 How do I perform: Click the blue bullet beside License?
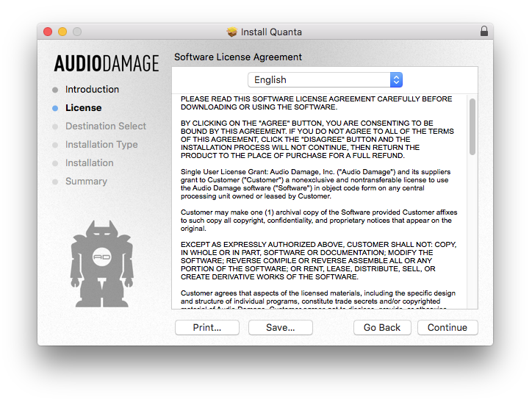[55, 108]
